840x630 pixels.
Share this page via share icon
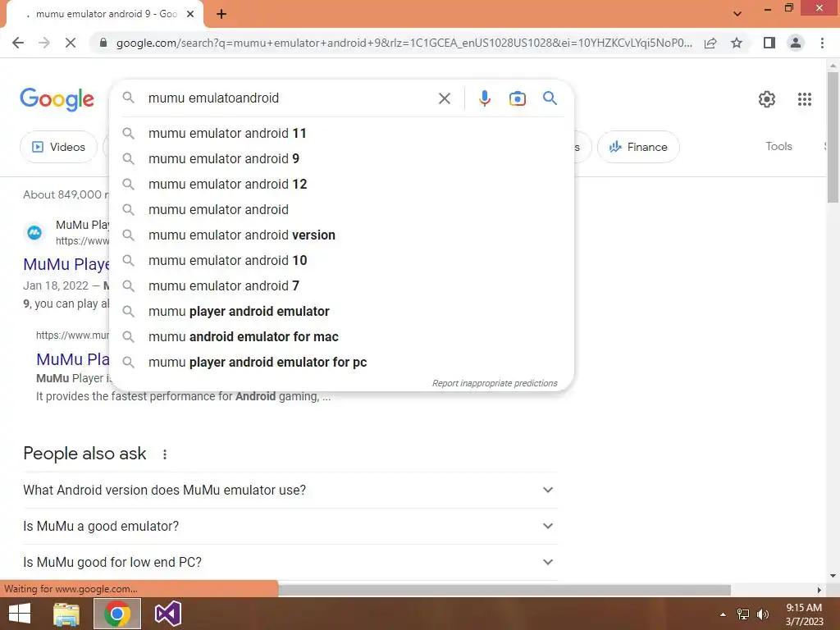pyautogui.click(x=710, y=43)
